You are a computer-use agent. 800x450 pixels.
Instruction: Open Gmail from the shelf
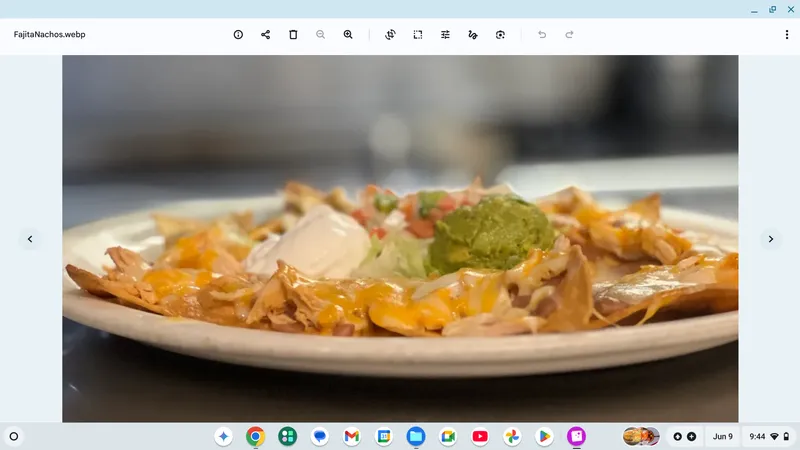[x=352, y=436]
